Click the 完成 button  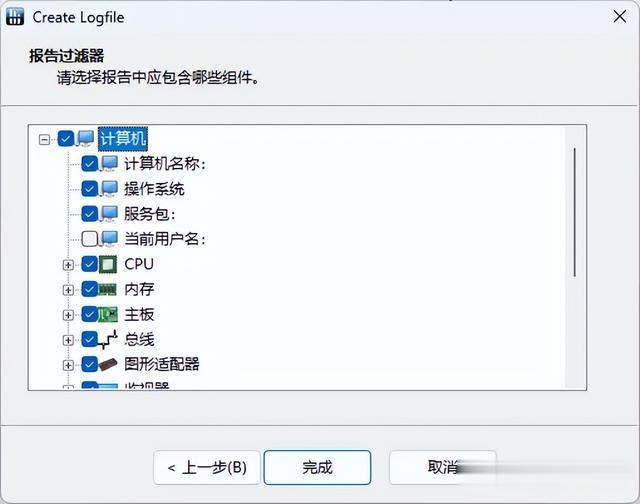pos(317,467)
